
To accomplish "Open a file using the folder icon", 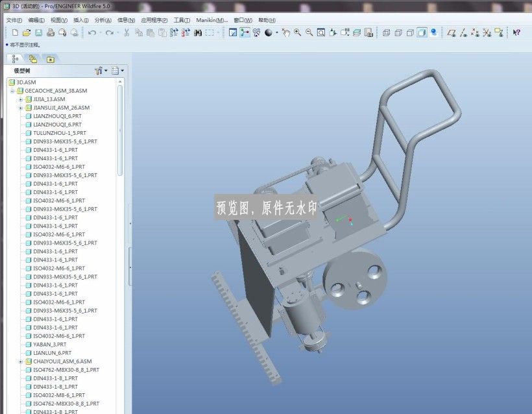I will click(27, 32).
